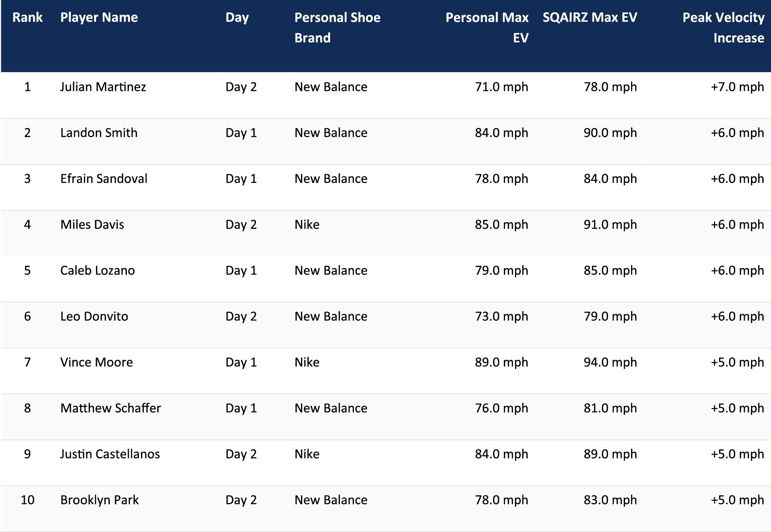Click player name Efrain Sandoval
Image resolution: width=771 pixels, height=532 pixels.
point(104,179)
